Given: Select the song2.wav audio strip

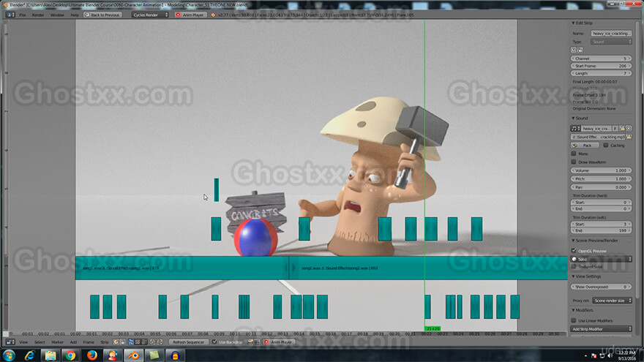Looking at the screenshot, I should pos(428,268).
